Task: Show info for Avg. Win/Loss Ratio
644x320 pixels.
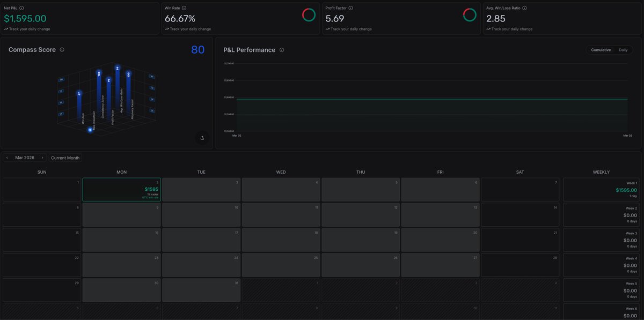Action: click(x=524, y=8)
